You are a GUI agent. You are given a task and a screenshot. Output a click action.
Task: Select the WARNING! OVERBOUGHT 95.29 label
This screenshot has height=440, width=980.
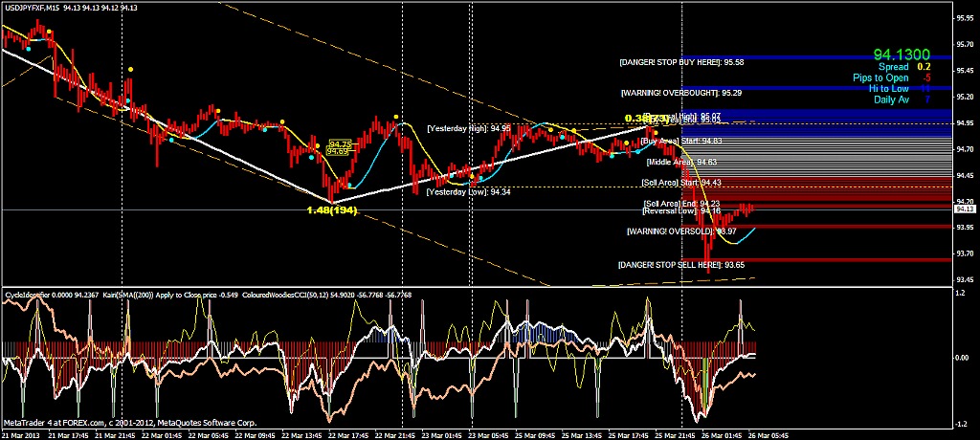pos(681,93)
